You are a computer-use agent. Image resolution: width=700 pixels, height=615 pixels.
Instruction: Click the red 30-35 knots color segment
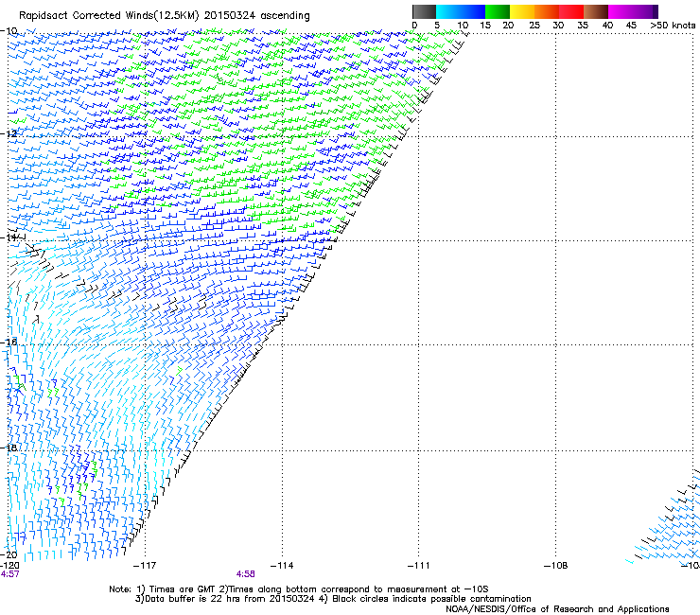click(x=571, y=11)
